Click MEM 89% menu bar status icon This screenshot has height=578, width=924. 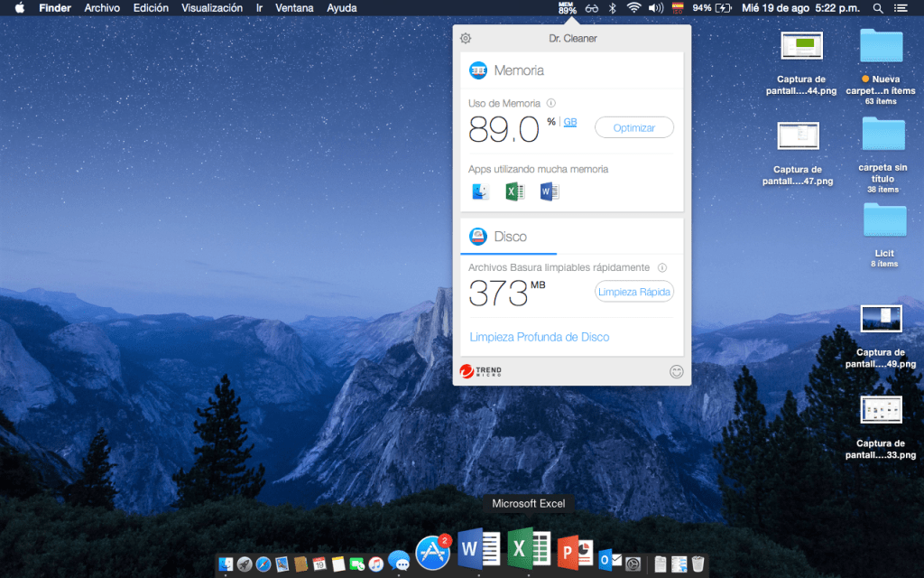coord(567,8)
